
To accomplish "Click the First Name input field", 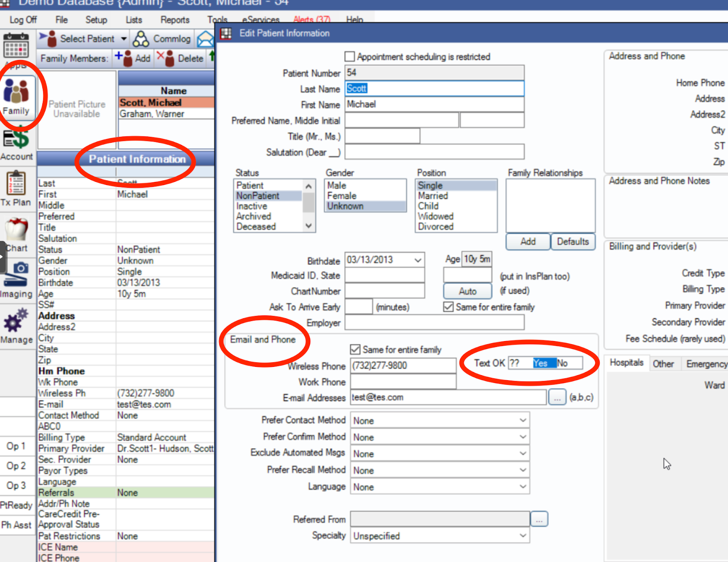I will [434, 105].
